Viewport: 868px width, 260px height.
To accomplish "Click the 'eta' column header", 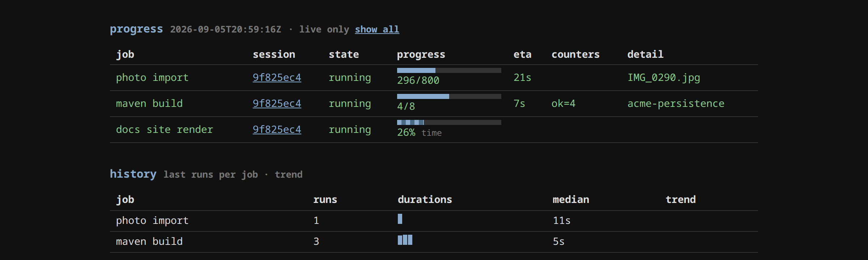I will click(522, 55).
